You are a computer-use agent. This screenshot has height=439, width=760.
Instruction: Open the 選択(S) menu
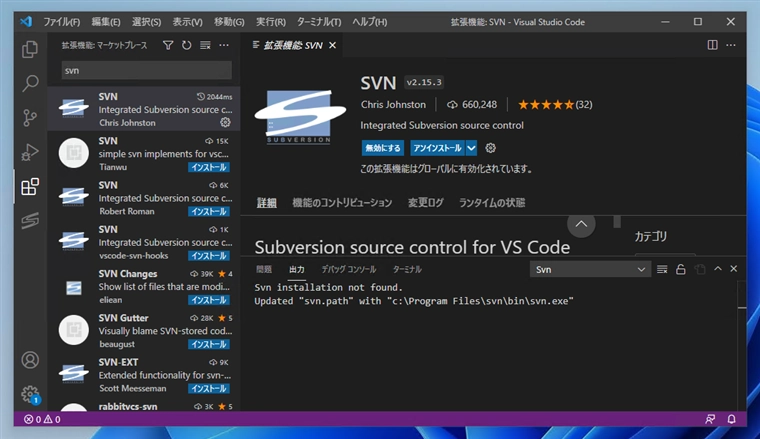[x=146, y=22]
